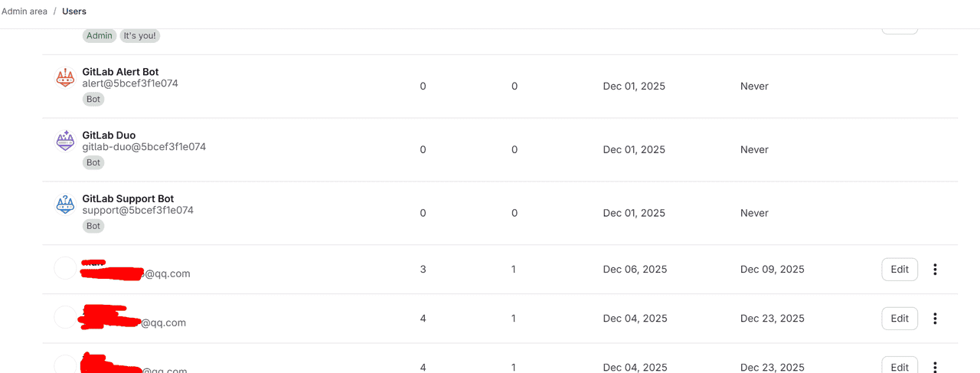The image size is (980, 373).
Task: Open the GitLab Alert Bot profile name
Action: tap(120, 72)
